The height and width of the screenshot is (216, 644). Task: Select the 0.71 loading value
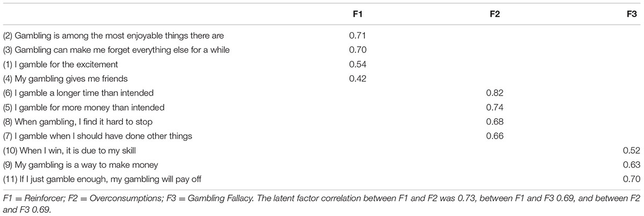tap(357, 36)
